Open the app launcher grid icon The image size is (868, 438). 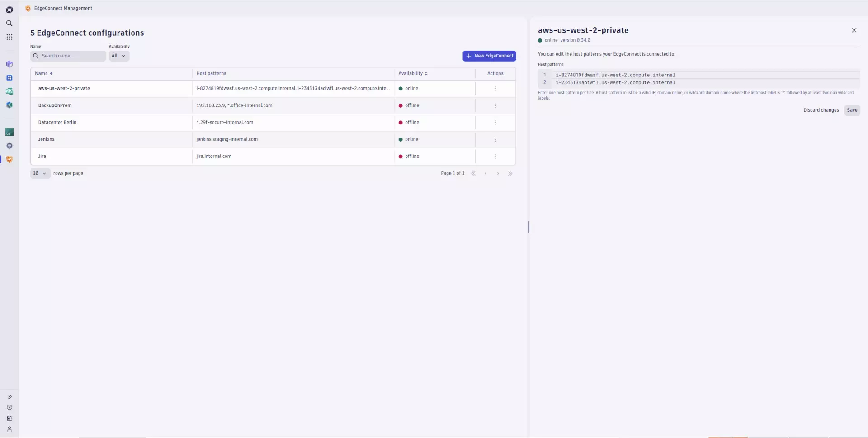[x=9, y=37]
